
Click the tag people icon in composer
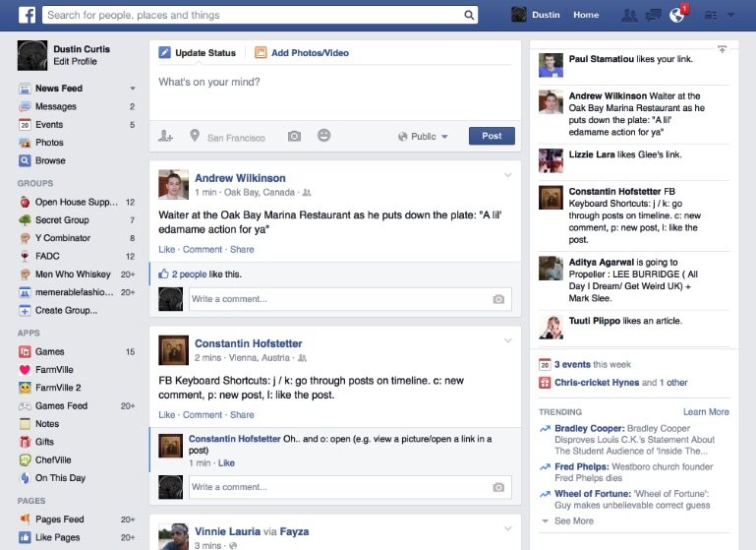(166, 137)
